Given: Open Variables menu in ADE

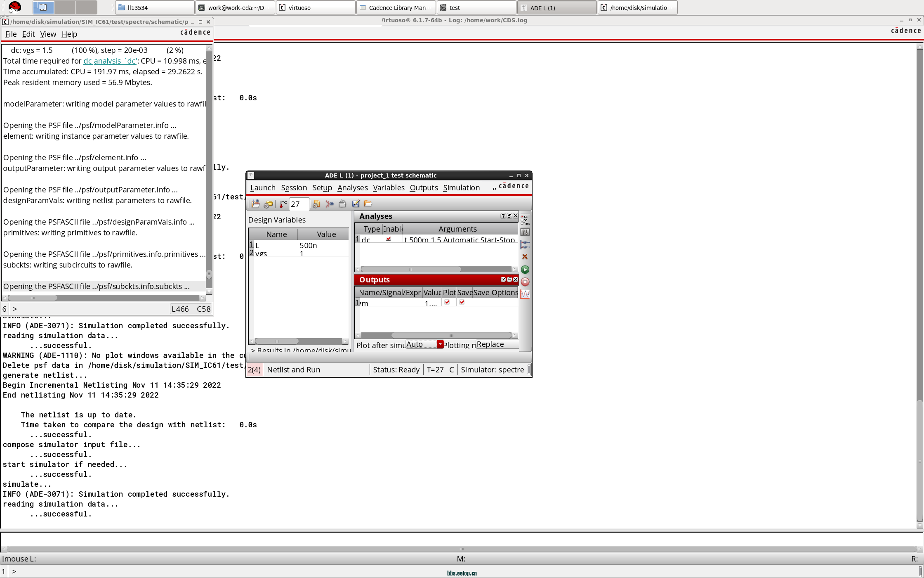Looking at the screenshot, I should tap(389, 188).
